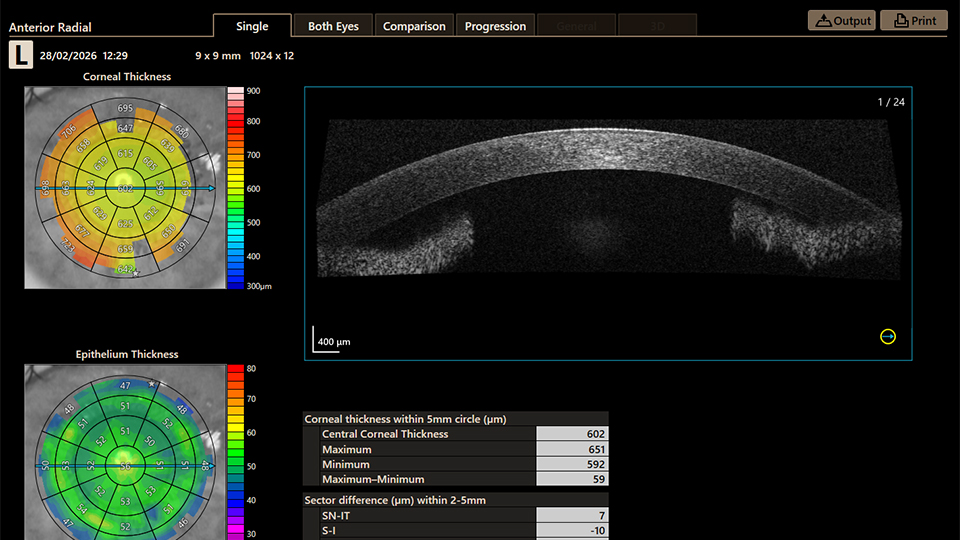The height and width of the screenshot is (540, 960).
Task: Select the Progression tab
Action: [495, 26]
